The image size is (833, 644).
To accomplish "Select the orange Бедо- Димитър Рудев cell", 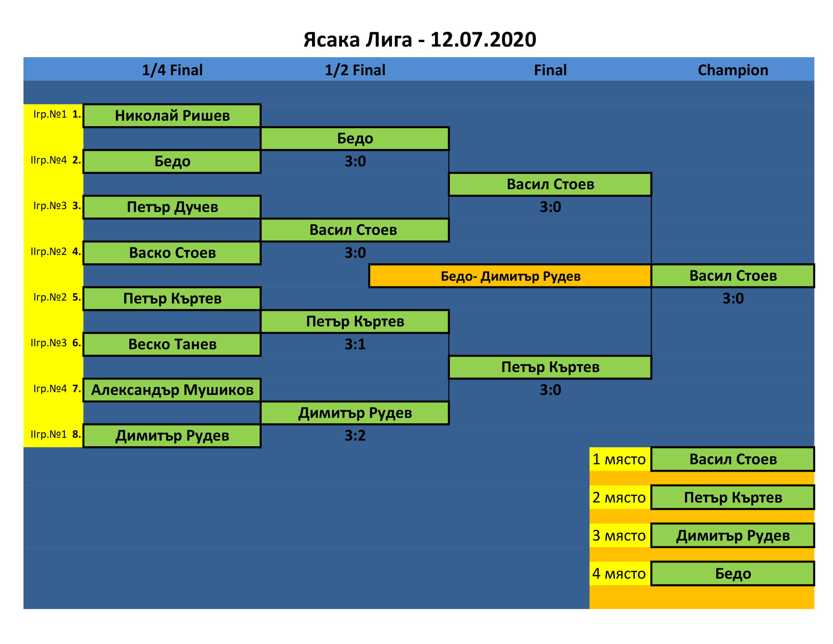I will pyautogui.click(x=510, y=276).
